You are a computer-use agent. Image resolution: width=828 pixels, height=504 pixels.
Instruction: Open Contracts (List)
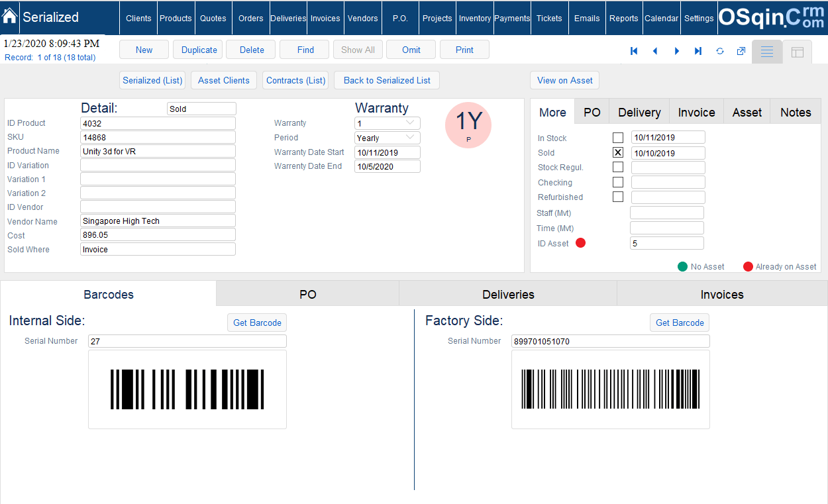pos(296,80)
